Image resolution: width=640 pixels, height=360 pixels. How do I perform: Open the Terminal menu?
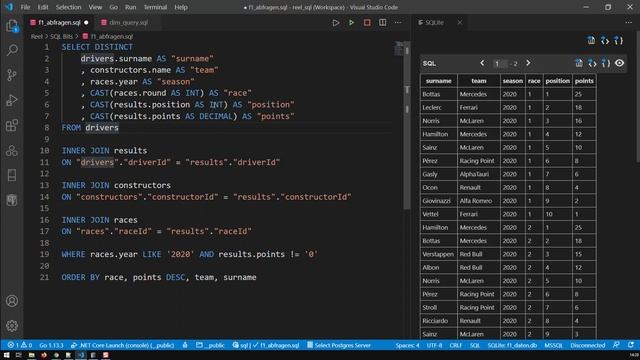pyautogui.click(x=155, y=7)
